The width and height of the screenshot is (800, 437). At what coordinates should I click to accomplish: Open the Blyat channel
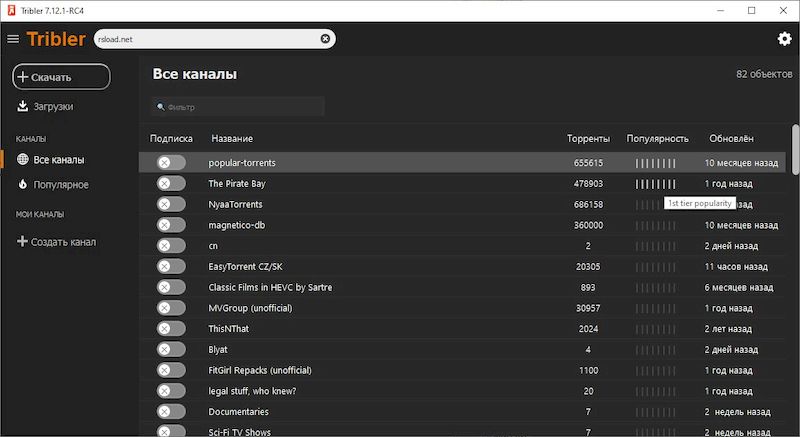pyautogui.click(x=218, y=350)
